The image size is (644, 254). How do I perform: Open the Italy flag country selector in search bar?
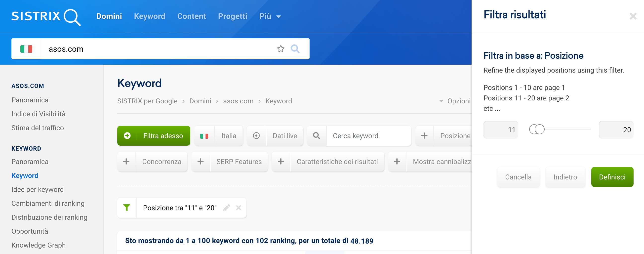[26, 49]
